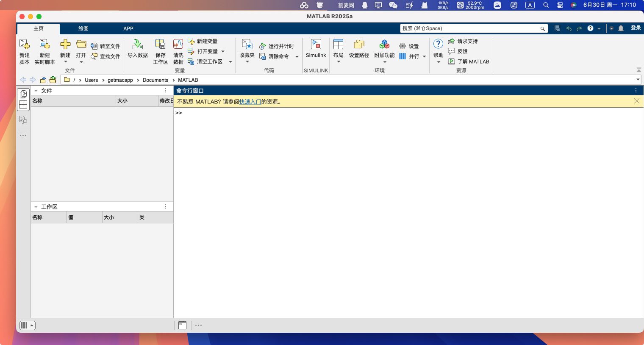The height and width of the screenshot is (345, 644).
Task: Launch Simulink from the toolstrip
Action: pyautogui.click(x=316, y=45)
